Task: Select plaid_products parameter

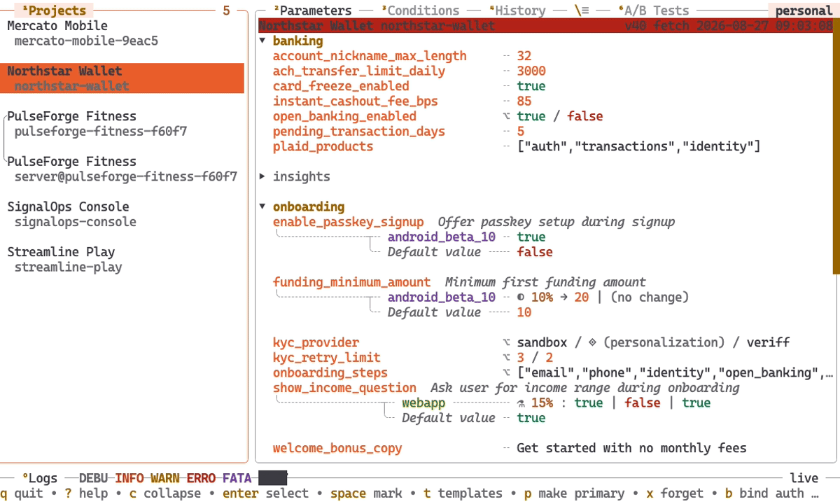Action: click(323, 146)
